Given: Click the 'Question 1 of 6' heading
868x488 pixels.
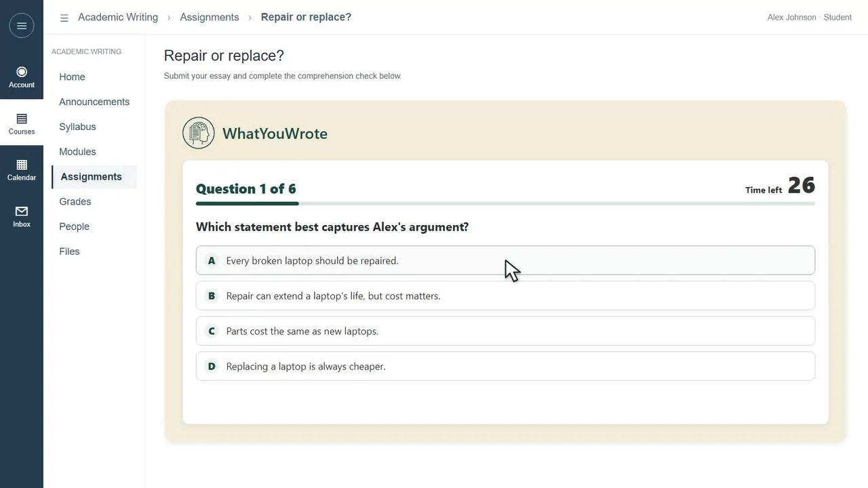Looking at the screenshot, I should coord(246,188).
